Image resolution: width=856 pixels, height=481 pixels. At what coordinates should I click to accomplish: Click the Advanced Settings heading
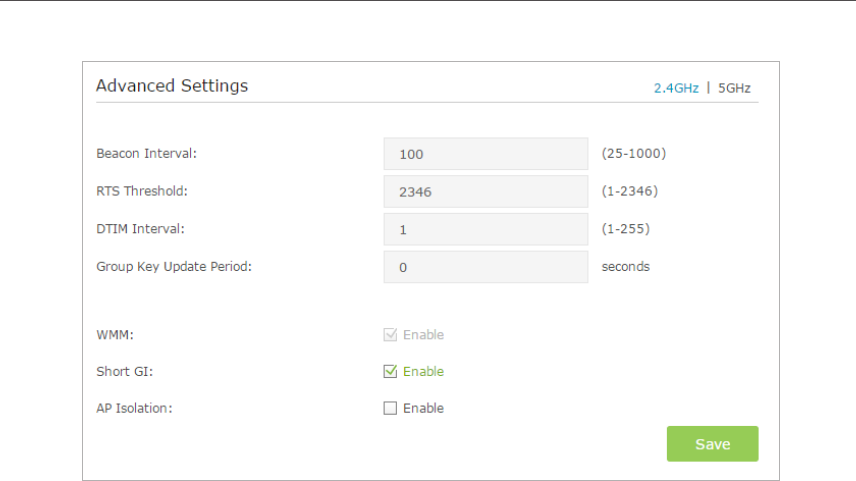click(172, 86)
